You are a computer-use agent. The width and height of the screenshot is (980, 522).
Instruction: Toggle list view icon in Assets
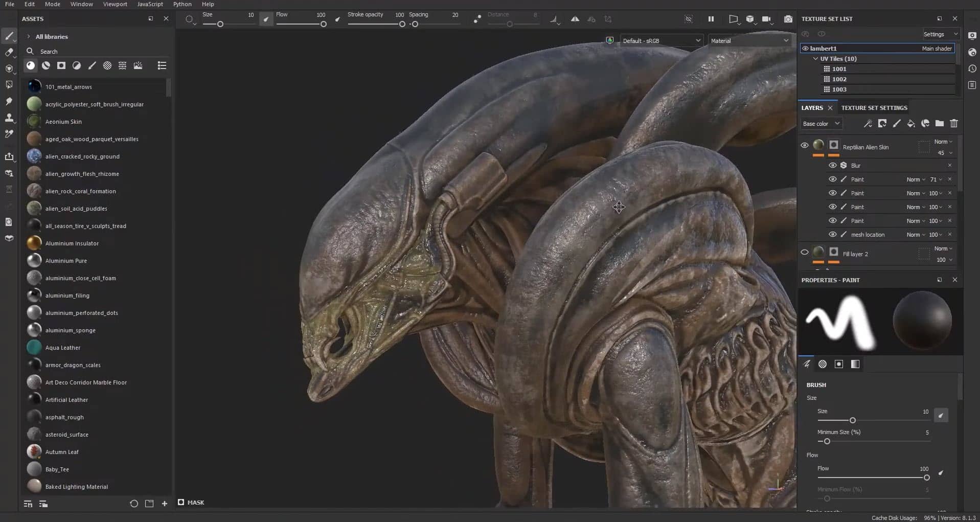click(x=162, y=65)
